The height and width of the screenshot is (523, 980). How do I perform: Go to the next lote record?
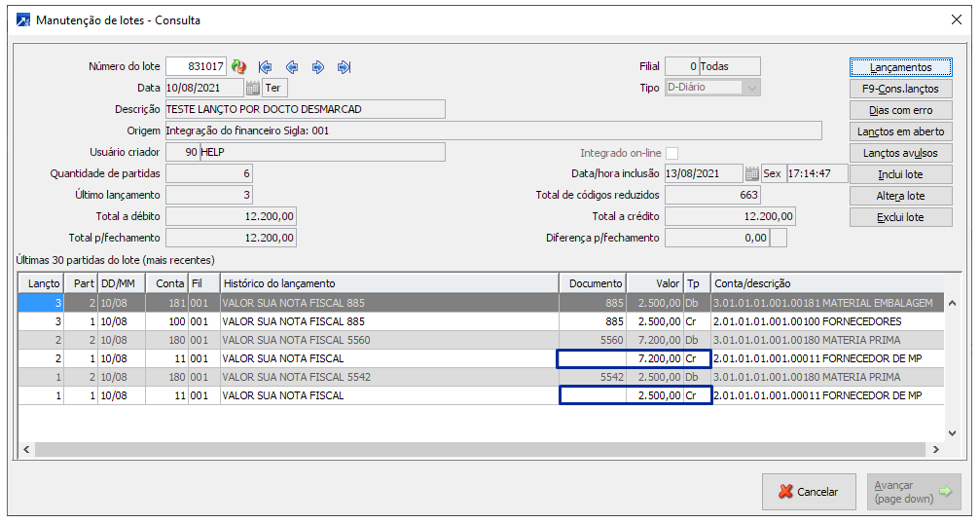click(317, 67)
